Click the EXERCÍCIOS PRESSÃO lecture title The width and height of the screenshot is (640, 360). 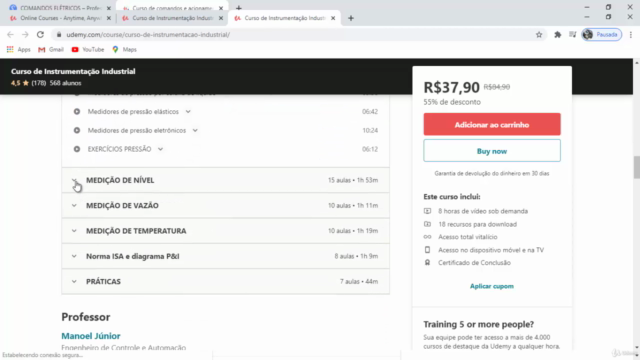119,149
